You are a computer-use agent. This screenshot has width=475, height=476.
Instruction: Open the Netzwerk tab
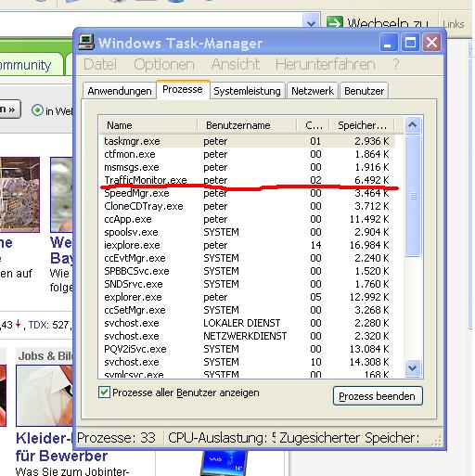coord(313,91)
